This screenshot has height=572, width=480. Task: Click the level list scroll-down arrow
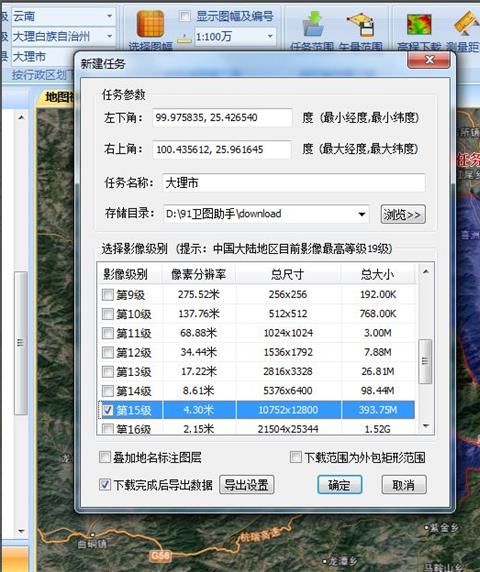coord(425,426)
